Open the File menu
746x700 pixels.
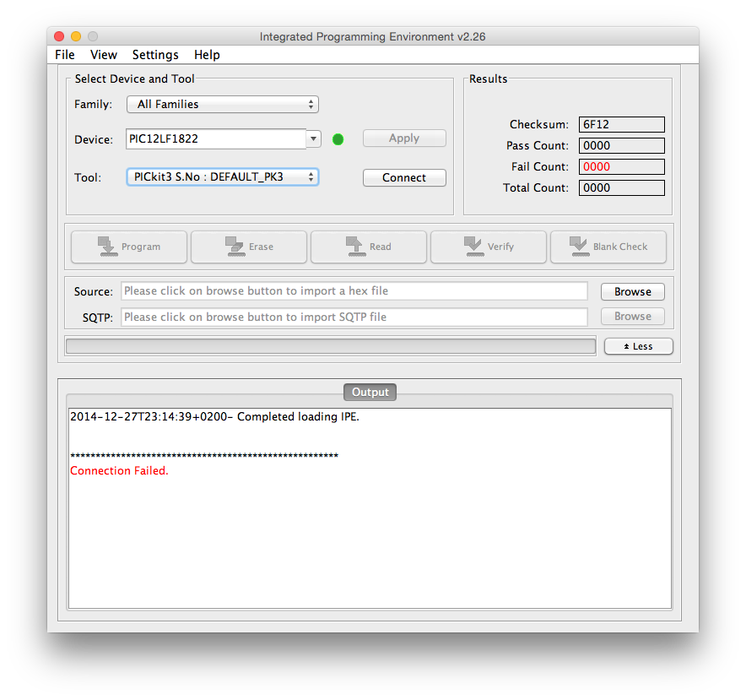[65, 55]
